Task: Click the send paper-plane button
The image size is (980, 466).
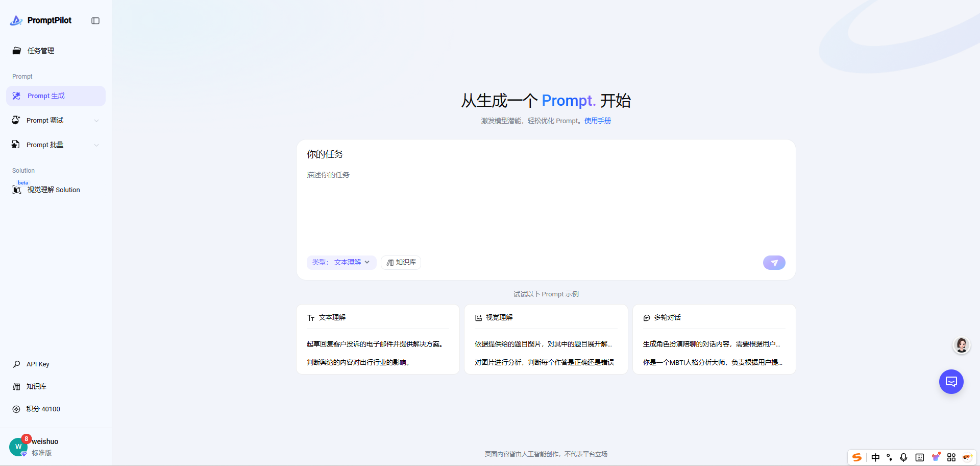Action: (x=774, y=263)
